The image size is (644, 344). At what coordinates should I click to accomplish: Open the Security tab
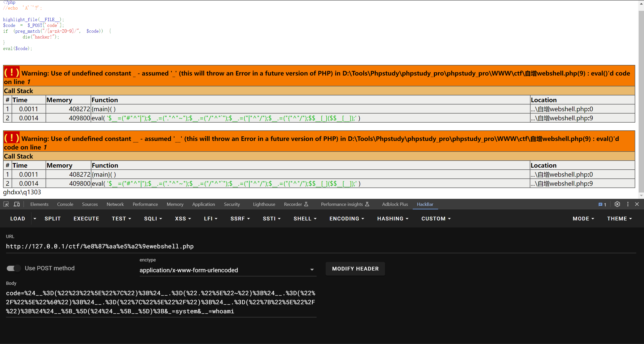pyautogui.click(x=232, y=204)
